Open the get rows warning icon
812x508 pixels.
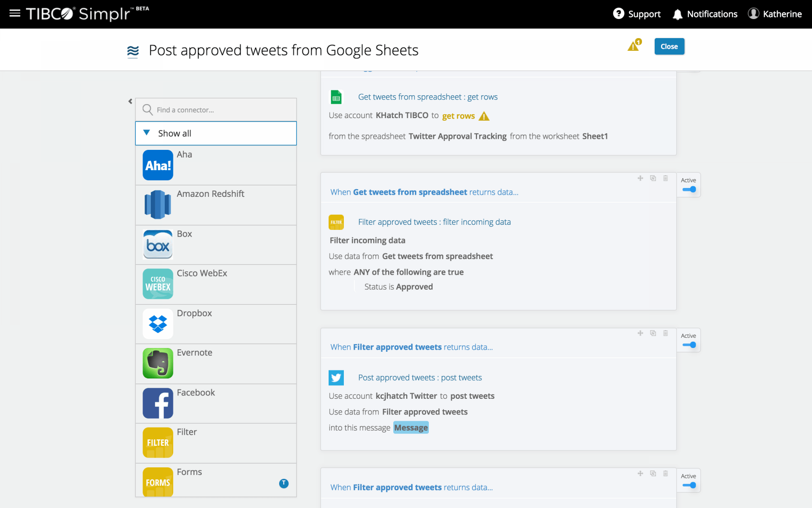(484, 116)
